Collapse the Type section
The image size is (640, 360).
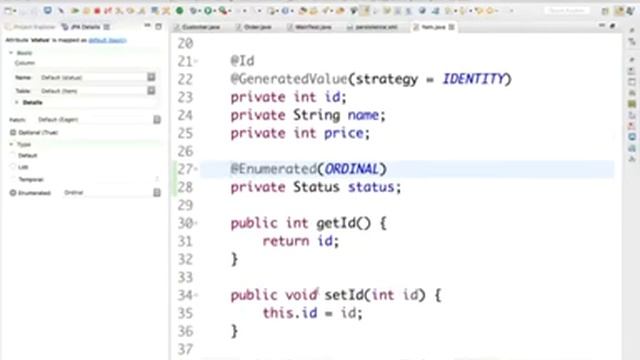[11, 144]
